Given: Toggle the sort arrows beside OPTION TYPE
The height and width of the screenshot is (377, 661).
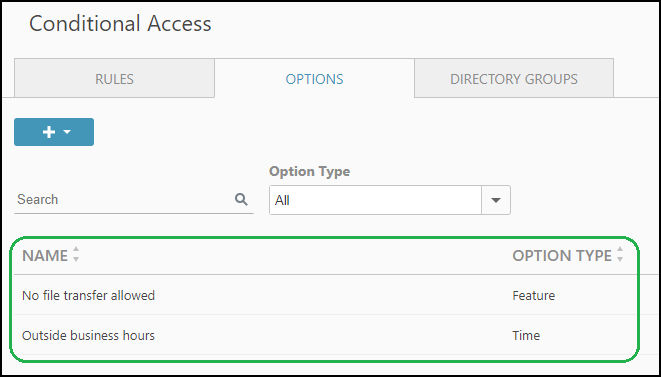Looking at the screenshot, I should tap(620, 254).
